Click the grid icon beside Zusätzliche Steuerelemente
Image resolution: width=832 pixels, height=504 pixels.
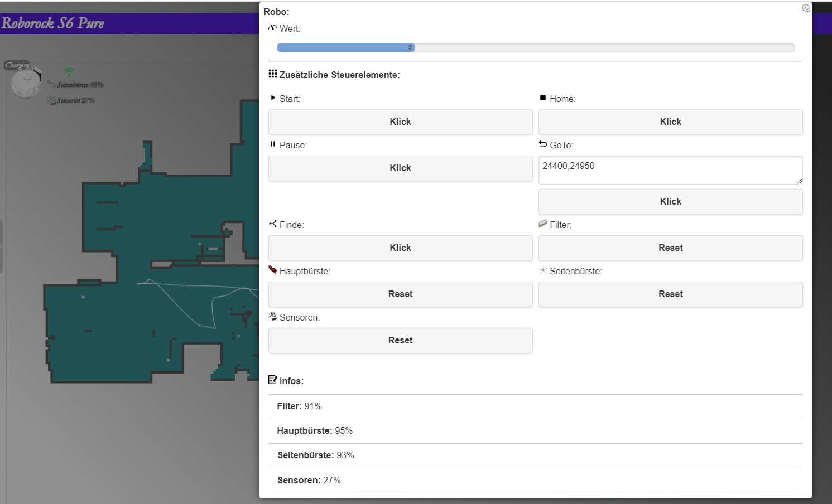pos(272,74)
